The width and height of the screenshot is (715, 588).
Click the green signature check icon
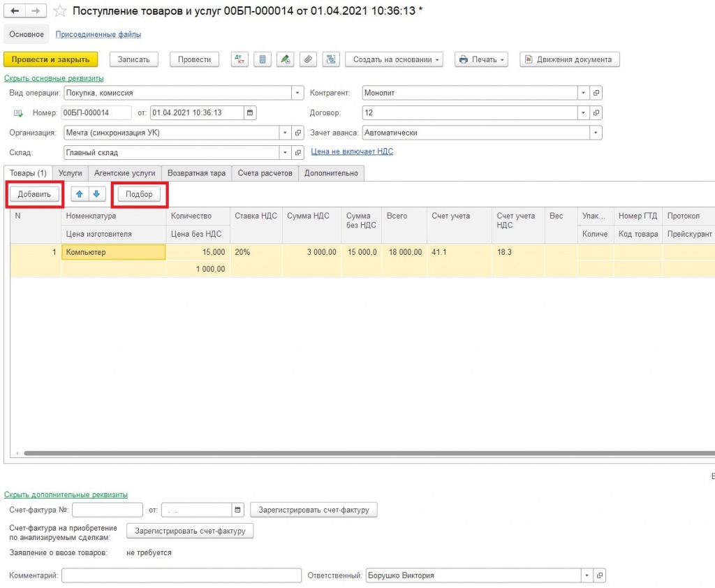pos(285,59)
